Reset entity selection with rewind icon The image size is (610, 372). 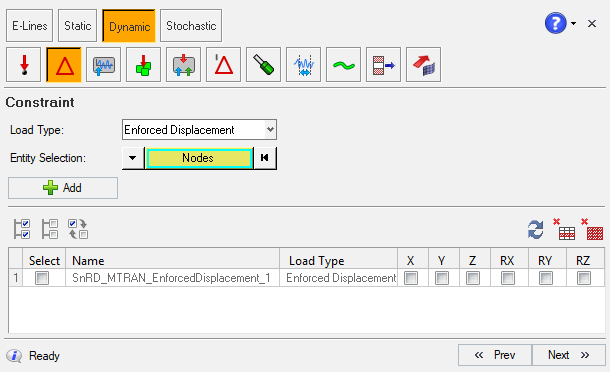coord(265,158)
